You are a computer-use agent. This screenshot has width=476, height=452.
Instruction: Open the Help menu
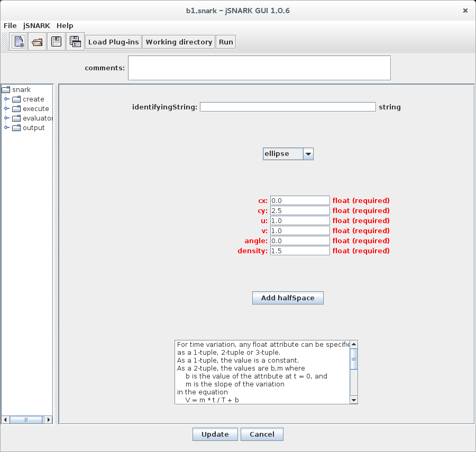point(65,26)
